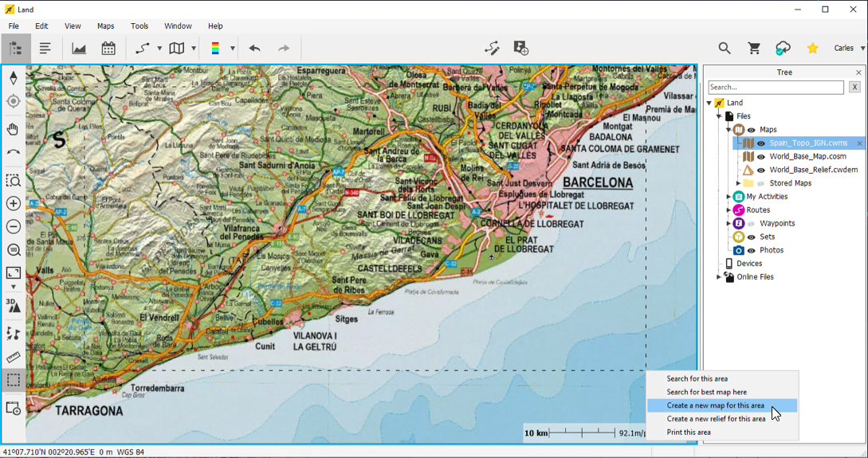Switch to 3D view icon
The width and height of the screenshot is (868, 458).
pyautogui.click(x=14, y=306)
